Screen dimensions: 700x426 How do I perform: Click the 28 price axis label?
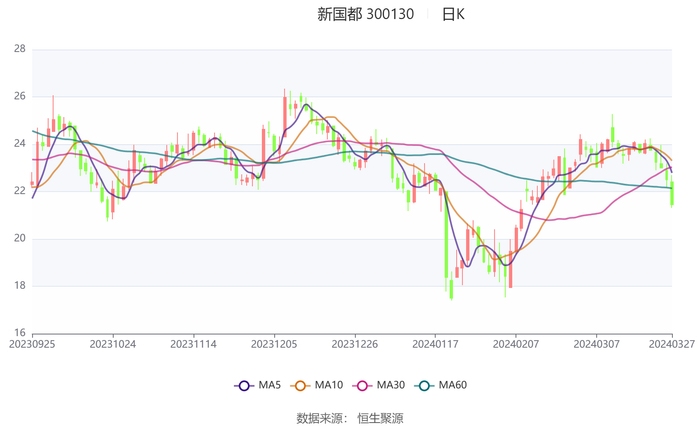[19, 49]
